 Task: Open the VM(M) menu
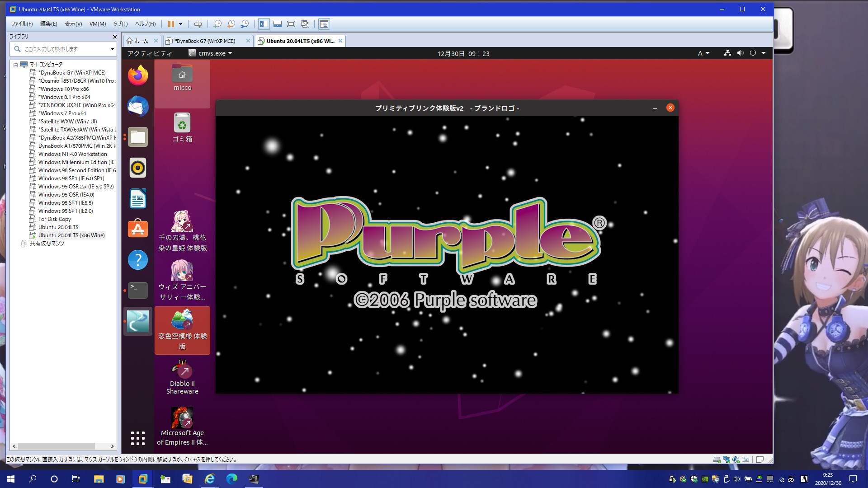tap(98, 24)
